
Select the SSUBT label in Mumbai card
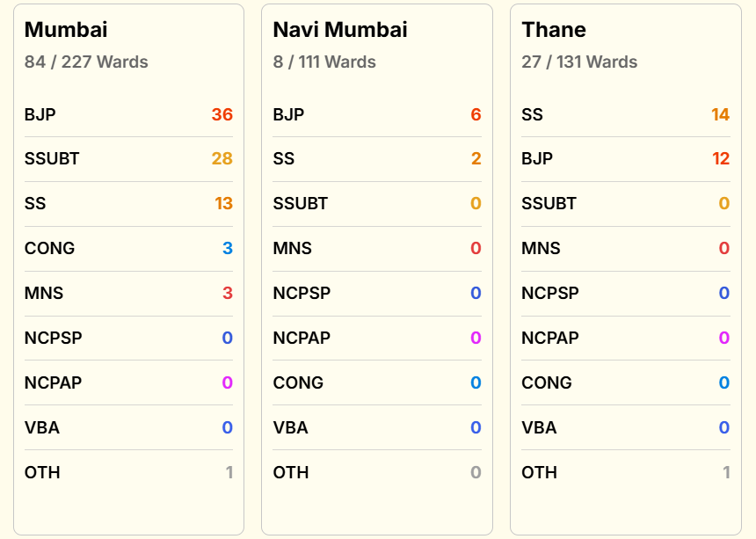[x=52, y=159]
